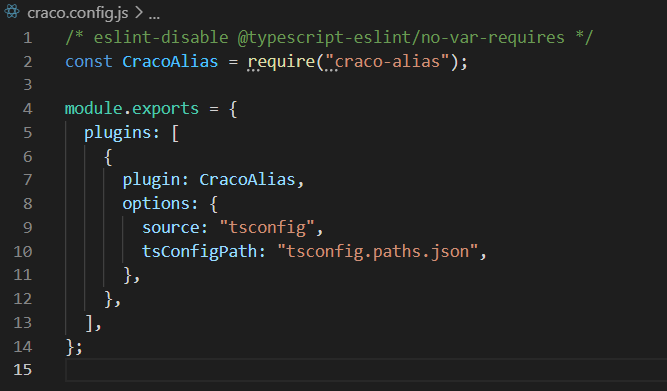Viewport: 667px width, 391px height.
Task: Click the opening bracket on line 5
Action: tap(175, 134)
